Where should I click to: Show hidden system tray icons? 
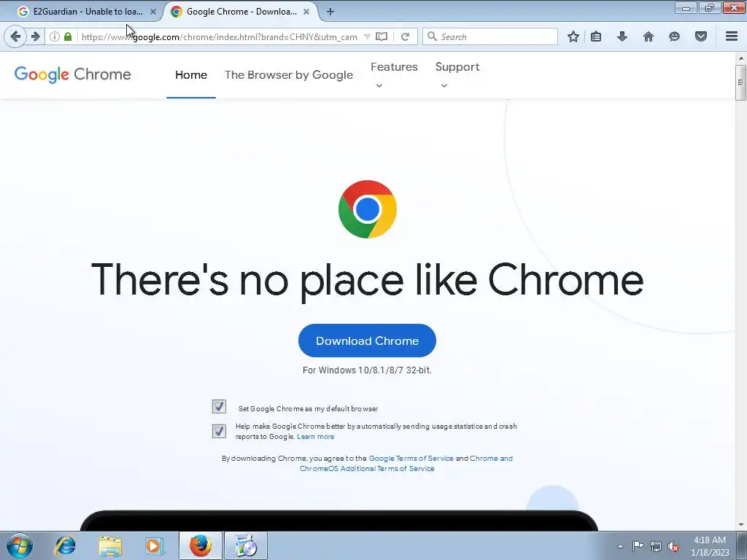620,546
